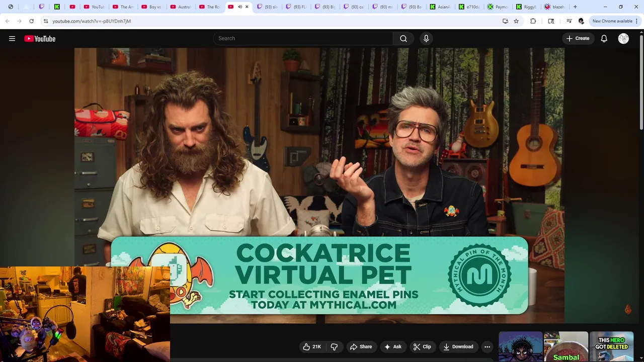Install app icon in address bar

pos(505,21)
